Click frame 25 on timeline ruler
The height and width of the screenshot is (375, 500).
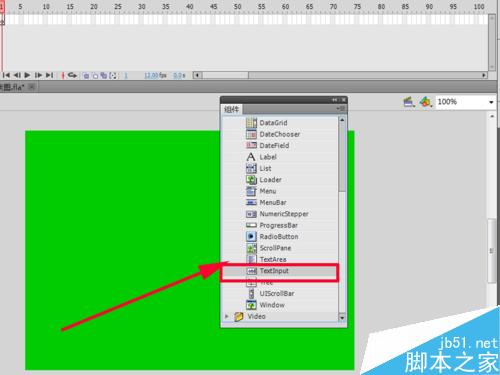pyautogui.click(x=118, y=7)
